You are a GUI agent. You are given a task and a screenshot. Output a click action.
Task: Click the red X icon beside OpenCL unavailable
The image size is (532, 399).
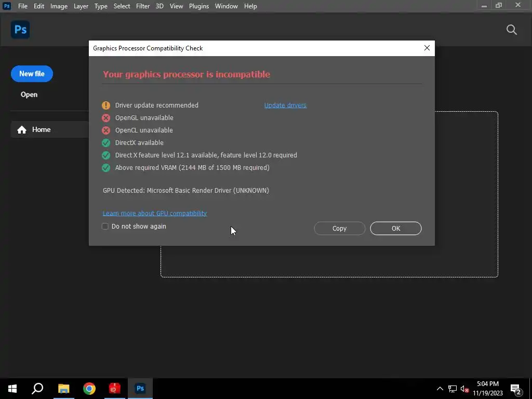pos(106,130)
